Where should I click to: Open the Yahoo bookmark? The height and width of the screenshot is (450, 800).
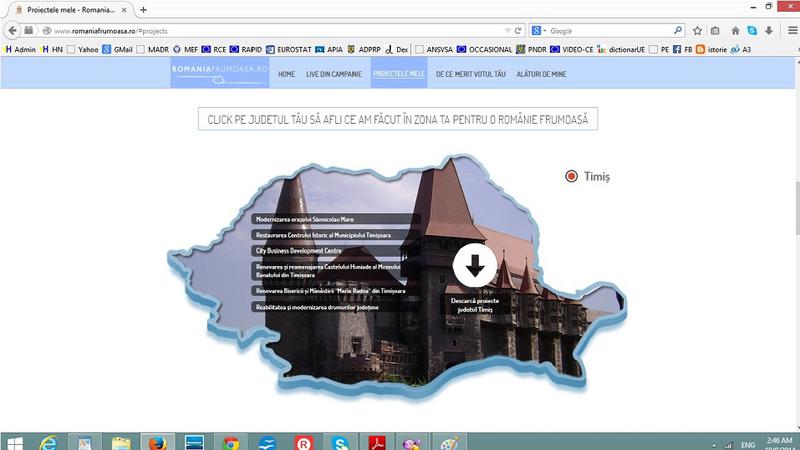(83, 49)
